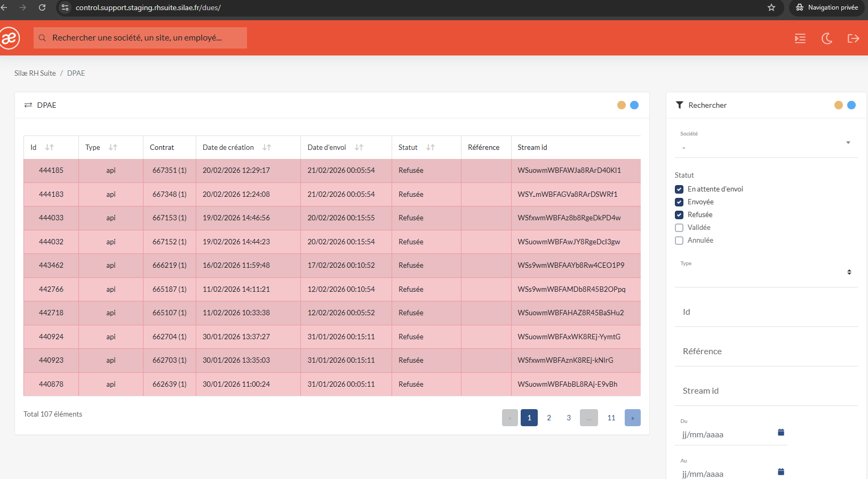Toggle dark mode moon icon
The width and height of the screenshot is (868, 479).
(x=827, y=38)
